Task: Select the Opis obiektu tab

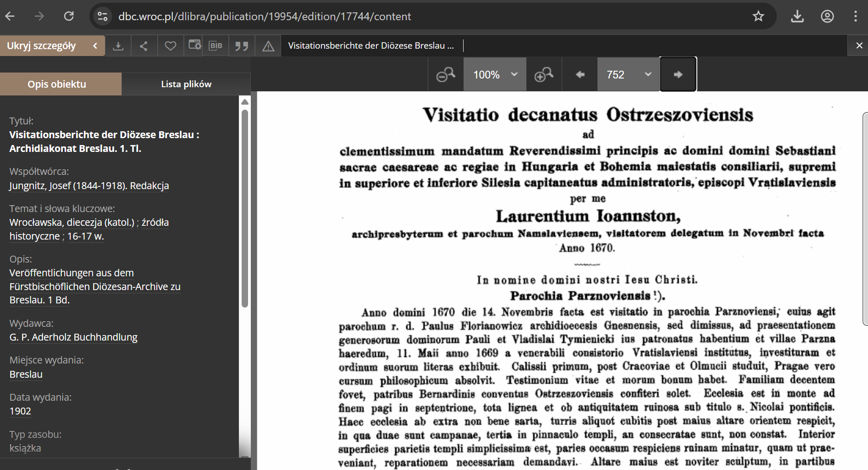Action: (57, 84)
